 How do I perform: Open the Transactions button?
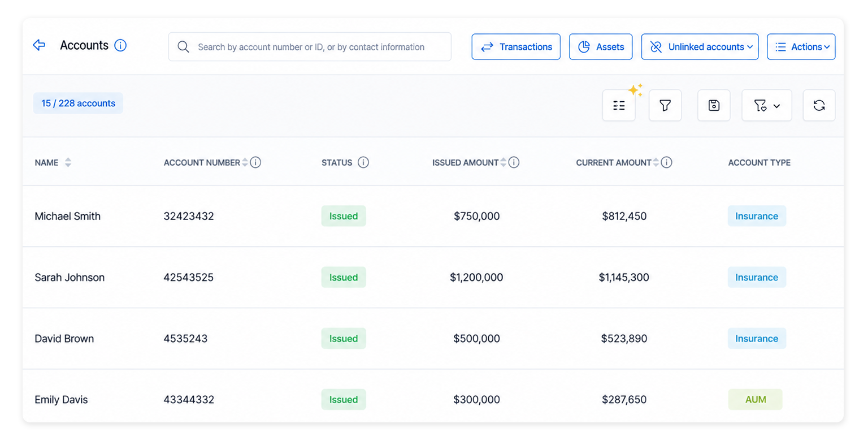point(516,47)
